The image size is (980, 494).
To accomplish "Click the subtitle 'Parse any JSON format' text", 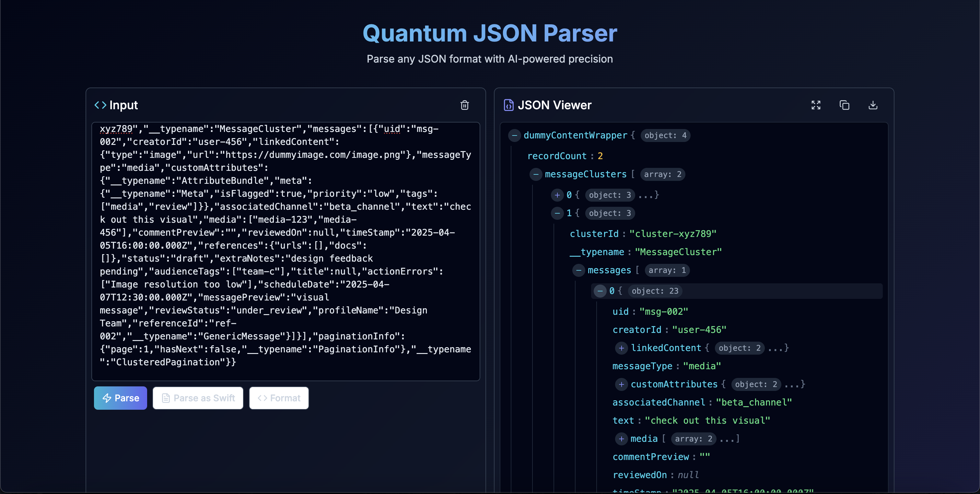I will 490,59.
